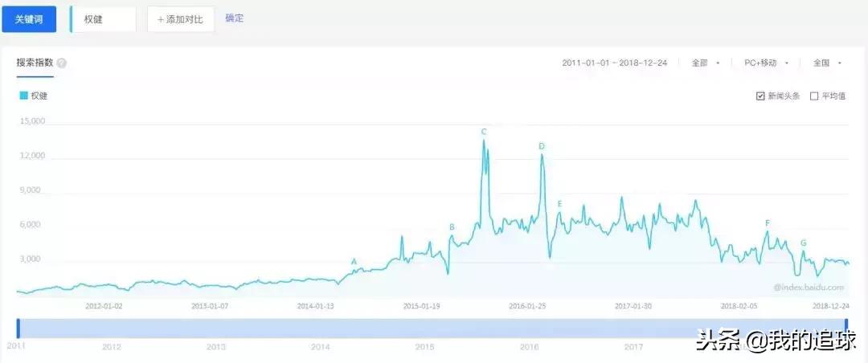
Task: Click news marker C on the chart
Action: coord(484,132)
